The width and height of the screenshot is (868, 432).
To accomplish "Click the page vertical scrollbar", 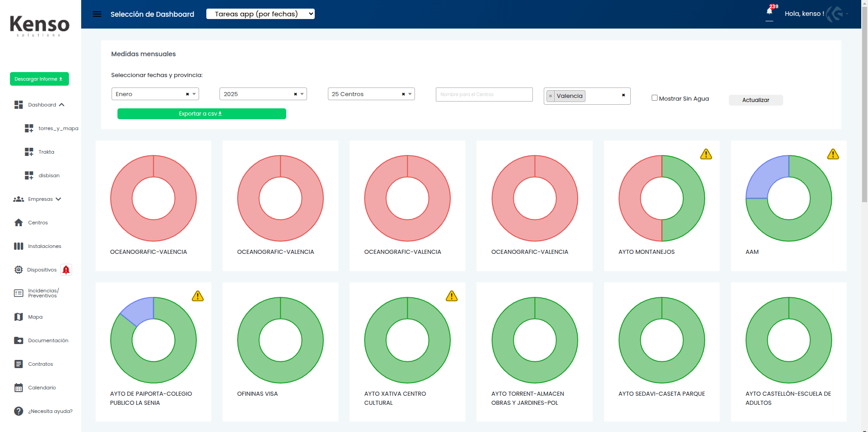I will click(864, 104).
